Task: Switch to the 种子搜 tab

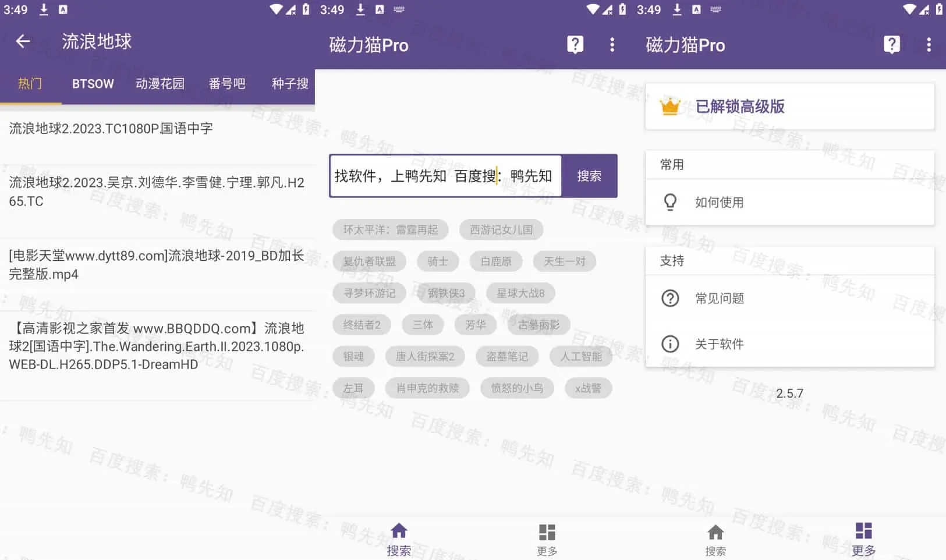Action: tap(290, 84)
